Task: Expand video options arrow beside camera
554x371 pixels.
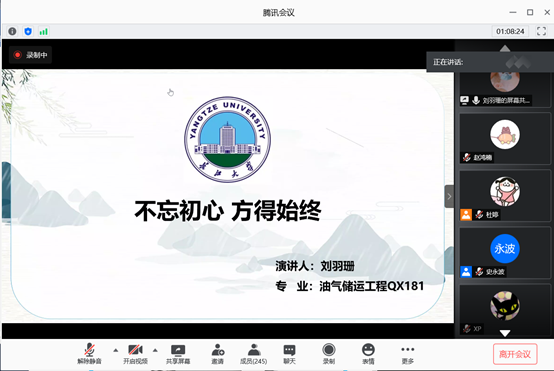Action: [155, 351]
